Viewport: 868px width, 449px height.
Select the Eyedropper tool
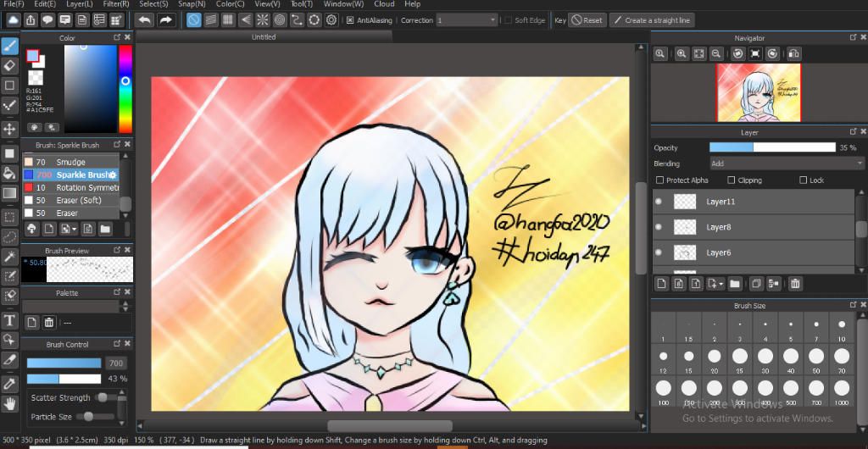[x=9, y=383]
